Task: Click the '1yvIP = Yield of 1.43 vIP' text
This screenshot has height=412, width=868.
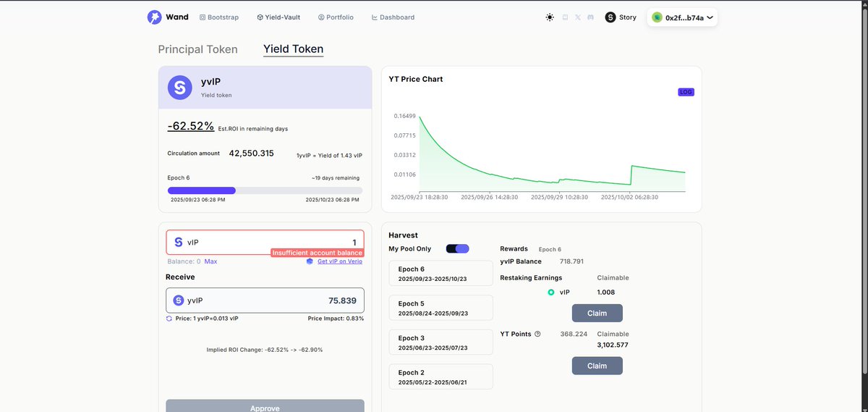Action: coord(328,156)
